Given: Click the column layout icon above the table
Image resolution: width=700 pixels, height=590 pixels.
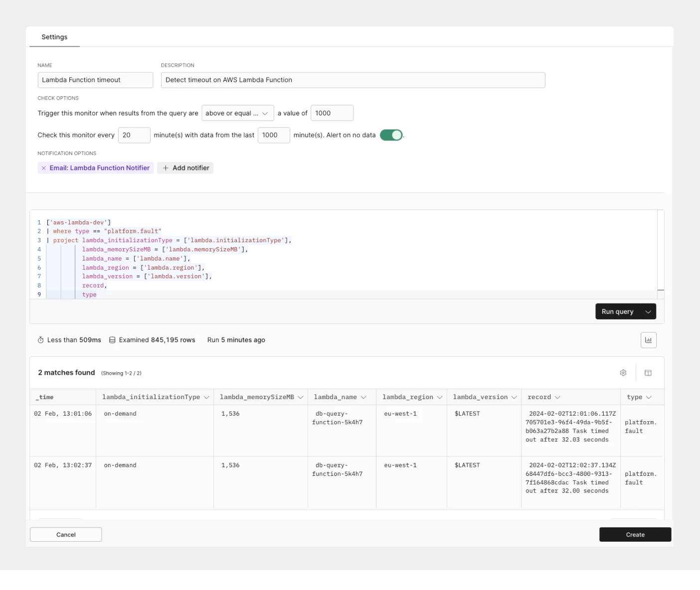Looking at the screenshot, I should click(x=649, y=372).
